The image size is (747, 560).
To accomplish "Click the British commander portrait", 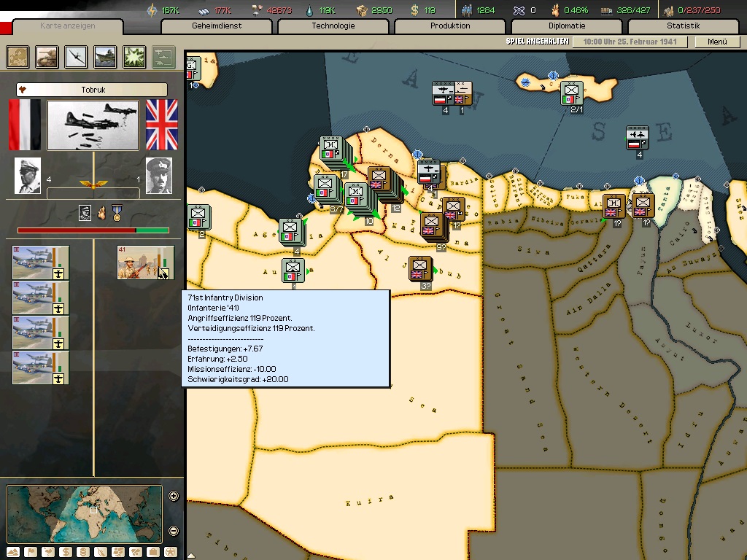I will click(x=158, y=176).
